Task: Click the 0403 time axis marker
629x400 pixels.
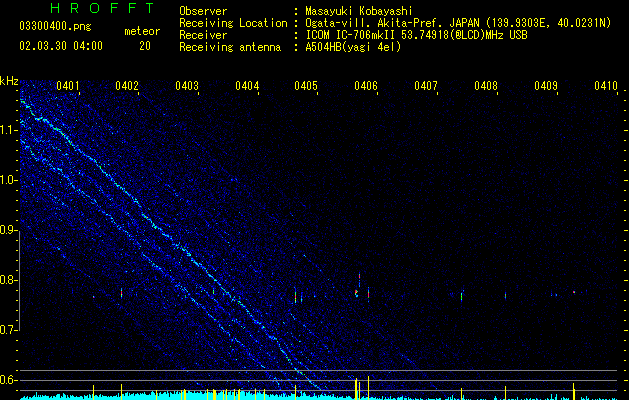Action: point(187,86)
